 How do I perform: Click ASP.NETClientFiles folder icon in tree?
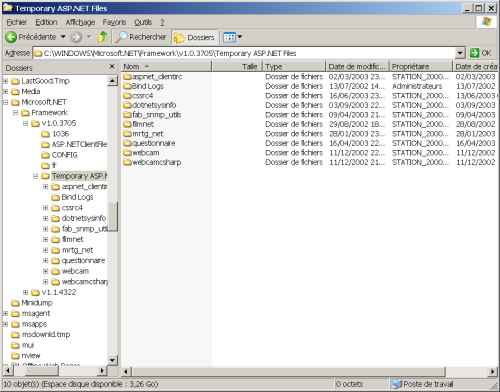tap(45, 144)
